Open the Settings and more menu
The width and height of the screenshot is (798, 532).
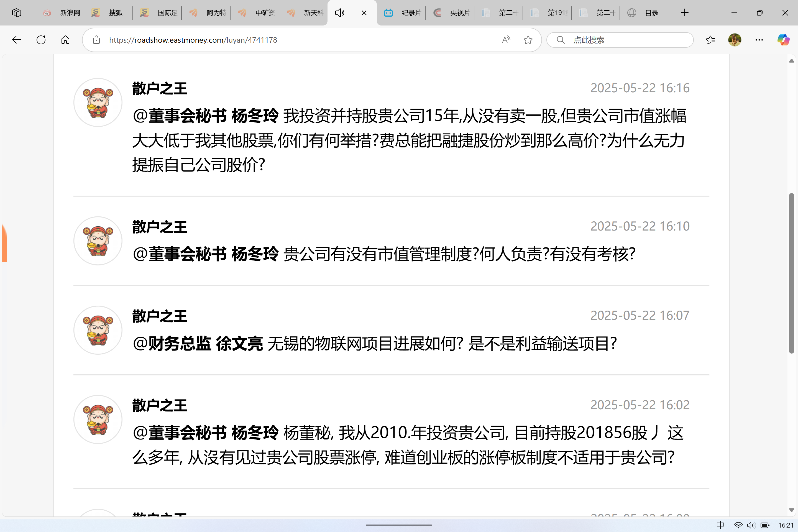[x=759, y=40]
